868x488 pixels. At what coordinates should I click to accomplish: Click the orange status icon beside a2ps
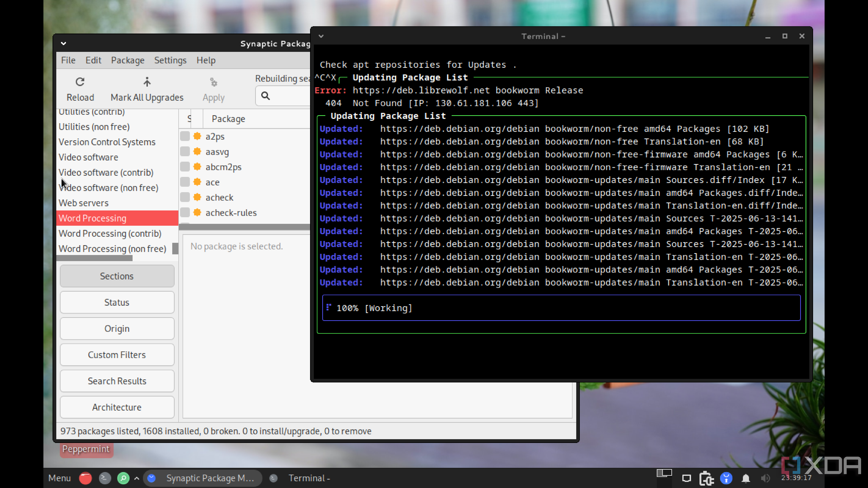197,136
